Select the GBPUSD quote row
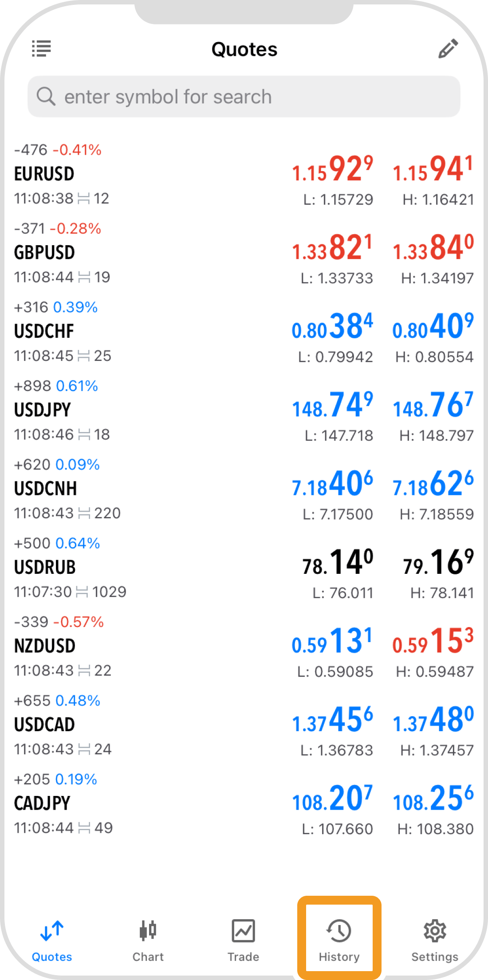Screen dimensions: 488x980 click(x=244, y=253)
